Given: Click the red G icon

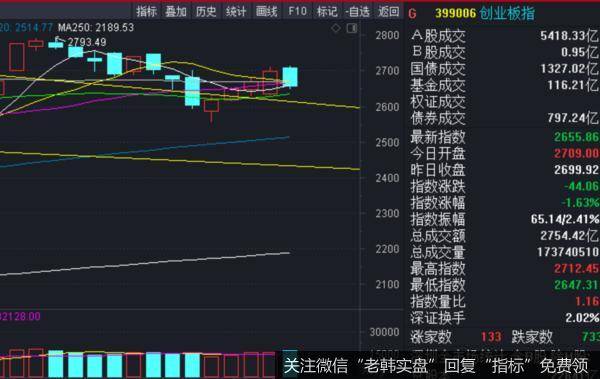Looking at the screenshot, I should click(412, 14).
